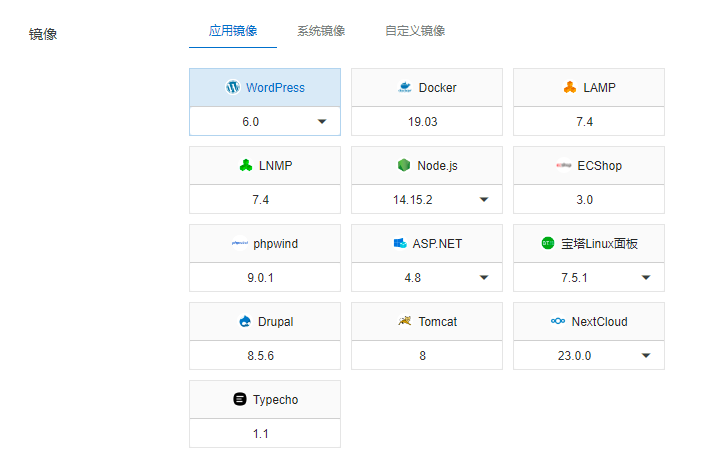Click the NextCloud logo icon
Image resolution: width=727 pixels, height=449 pixels.
click(558, 321)
